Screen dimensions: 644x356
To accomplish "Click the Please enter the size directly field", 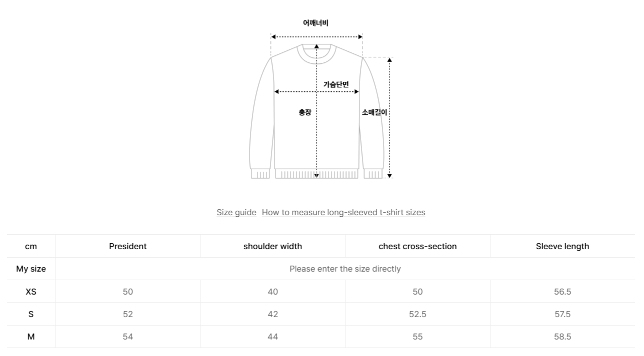I will pos(345,269).
